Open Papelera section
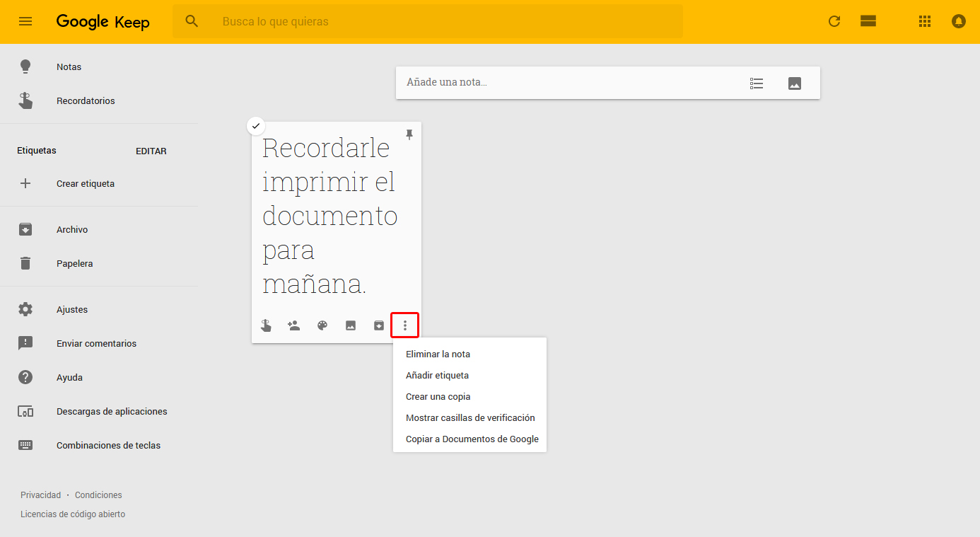 coord(75,263)
